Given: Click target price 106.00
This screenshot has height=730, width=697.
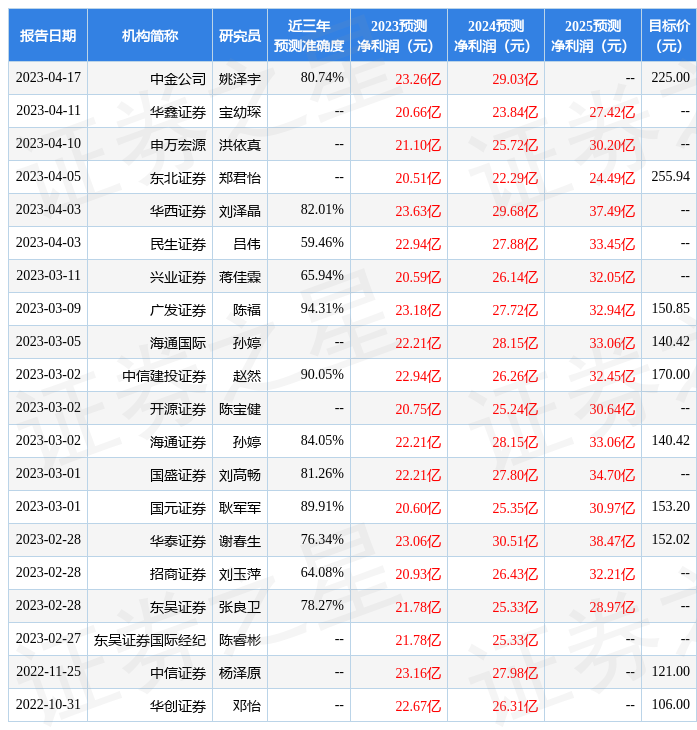Looking at the screenshot, I should pyautogui.click(x=670, y=705).
